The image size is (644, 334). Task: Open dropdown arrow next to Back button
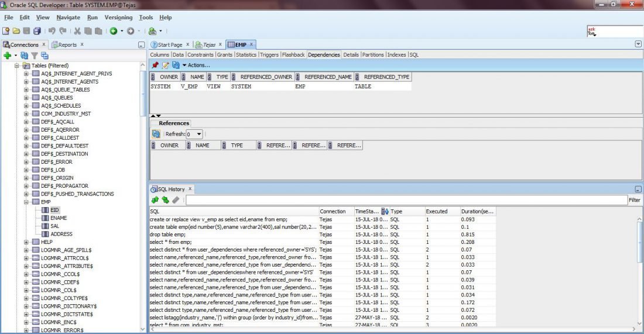coord(122,31)
